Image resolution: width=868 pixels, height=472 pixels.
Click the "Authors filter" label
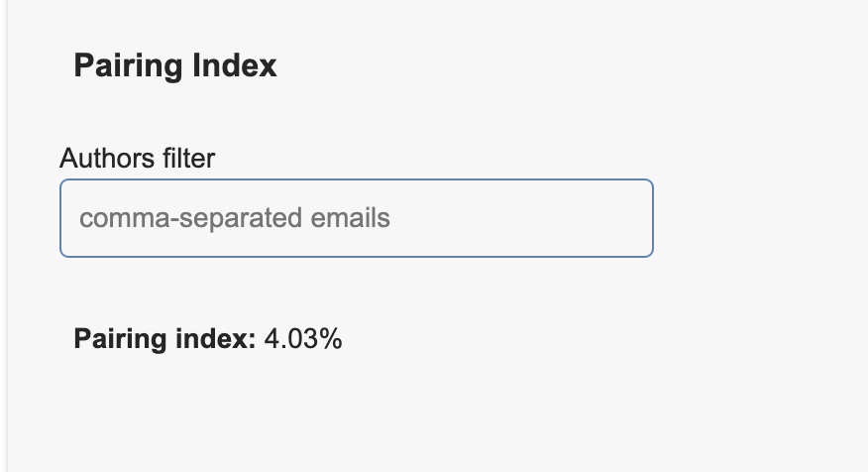point(138,158)
